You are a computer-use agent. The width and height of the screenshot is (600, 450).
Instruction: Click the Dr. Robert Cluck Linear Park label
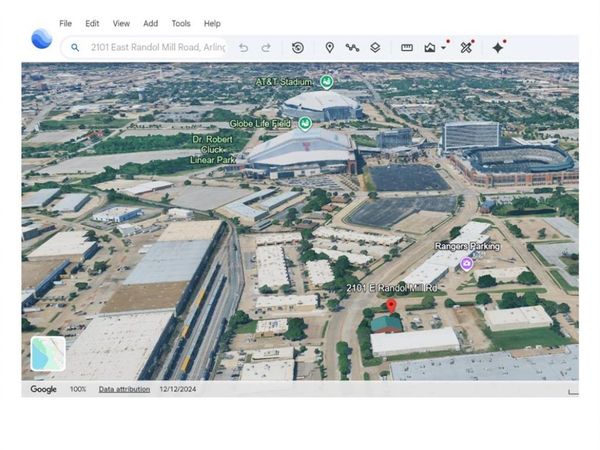[x=212, y=150]
